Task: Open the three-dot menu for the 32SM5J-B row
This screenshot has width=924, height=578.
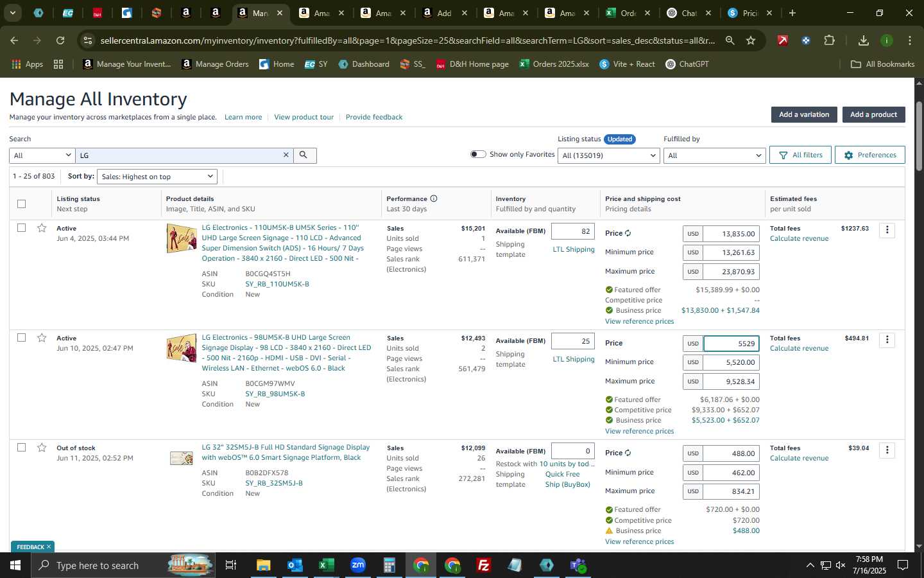Action: pyautogui.click(x=887, y=450)
